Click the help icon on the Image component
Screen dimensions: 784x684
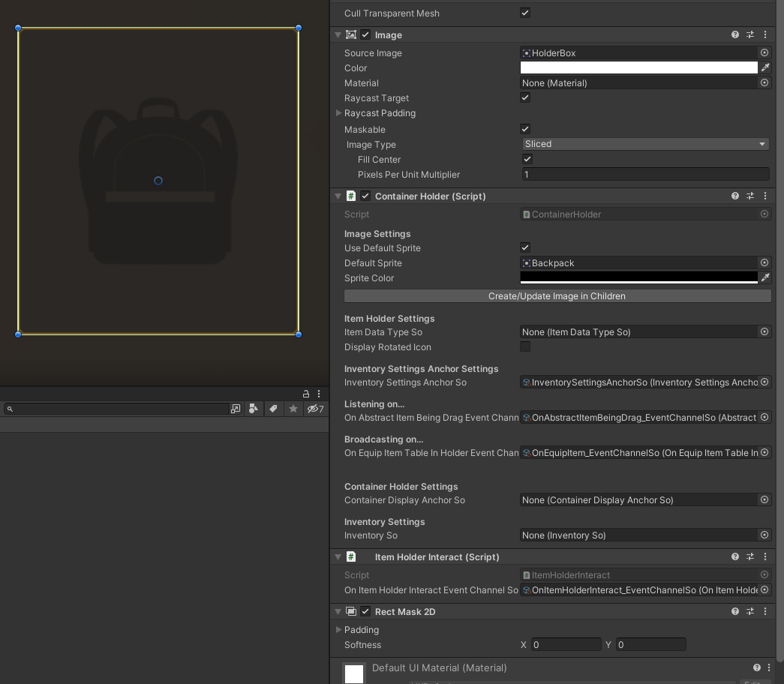[x=734, y=34]
